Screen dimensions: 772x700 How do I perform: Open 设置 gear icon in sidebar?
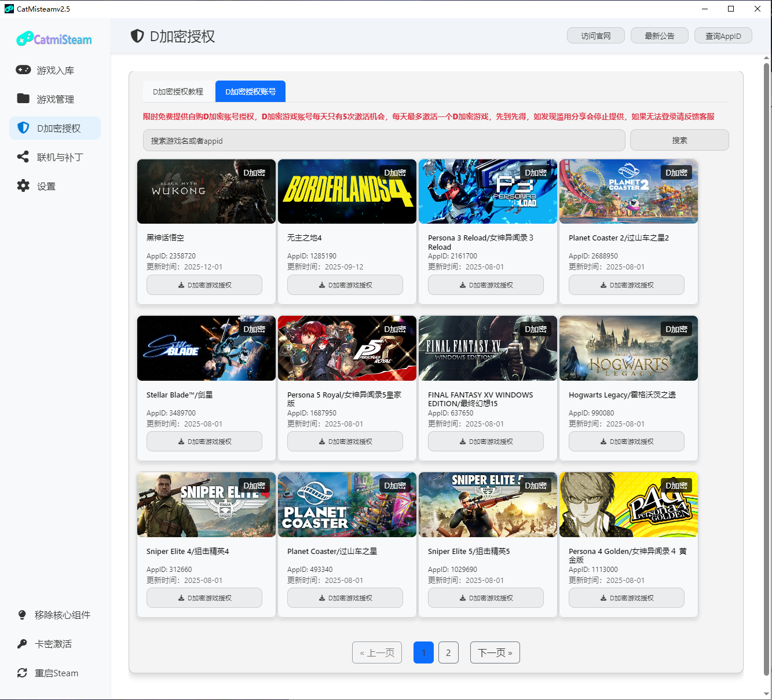(x=23, y=185)
